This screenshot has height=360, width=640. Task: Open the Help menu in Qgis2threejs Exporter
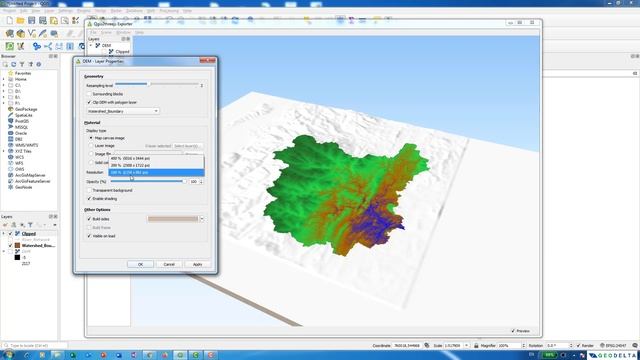(x=139, y=32)
